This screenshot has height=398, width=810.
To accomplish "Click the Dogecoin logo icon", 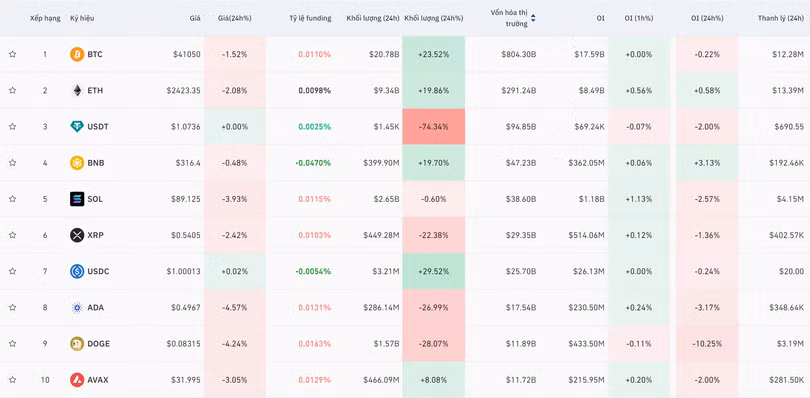I will coord(77,344).
